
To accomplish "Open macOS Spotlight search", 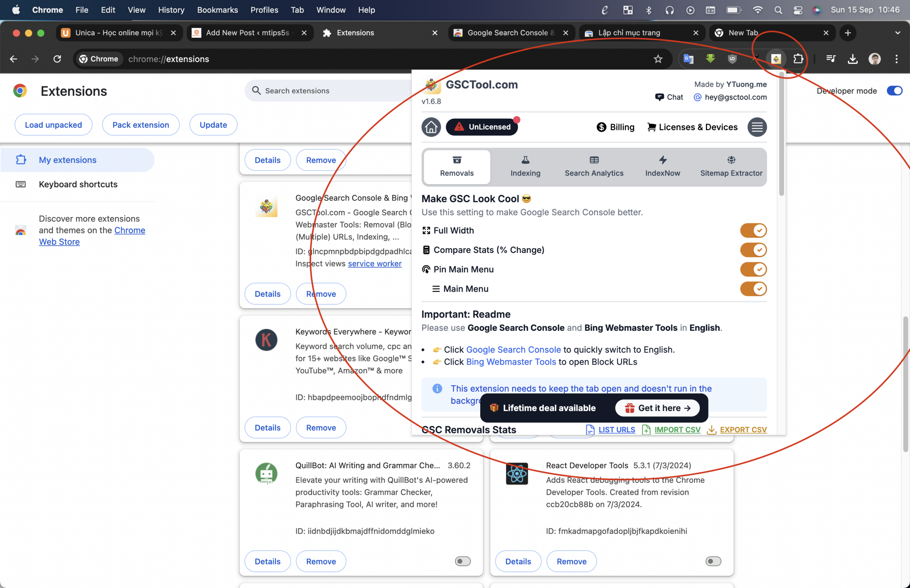I will click(x=778, y=10).
